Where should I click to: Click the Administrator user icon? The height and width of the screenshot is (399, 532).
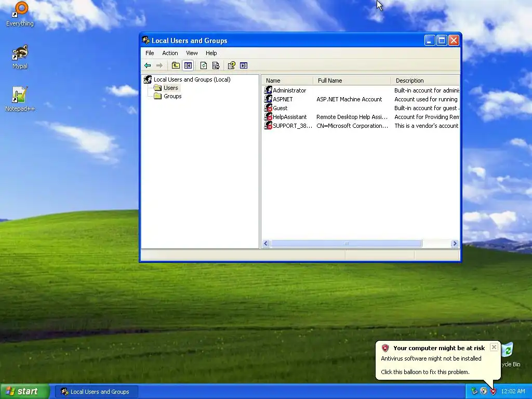coord(268,90)
